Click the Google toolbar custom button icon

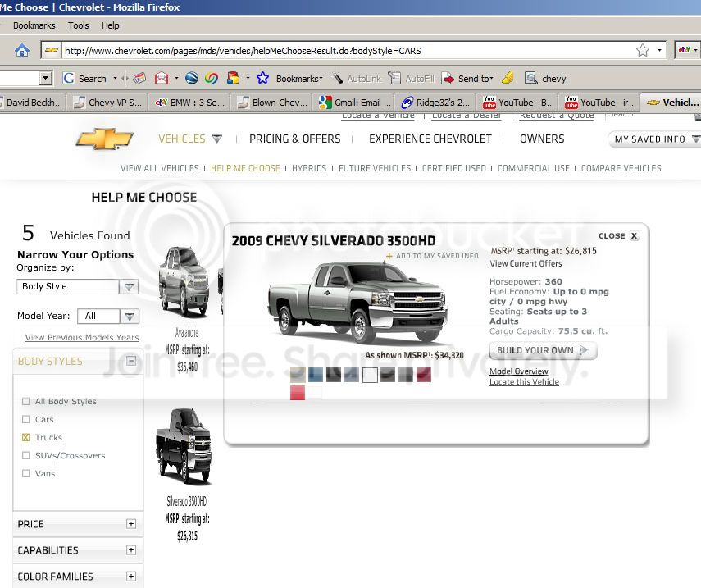point(233,78)
